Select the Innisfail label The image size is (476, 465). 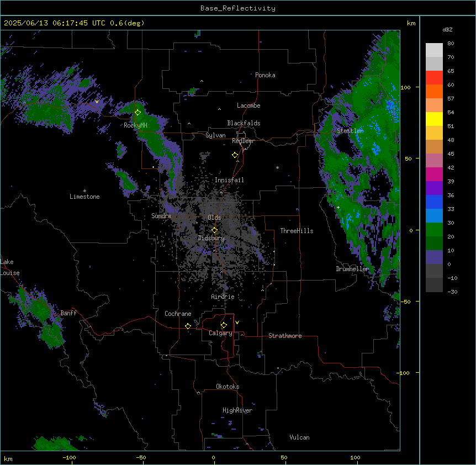tap(229, 180)
